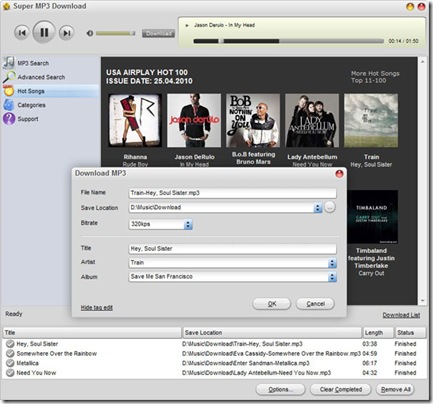Click the checkmark icon beside Hey, Soul Sister
Image resolution: width=433 pixels, height=404 pixels.
point(10,344)
